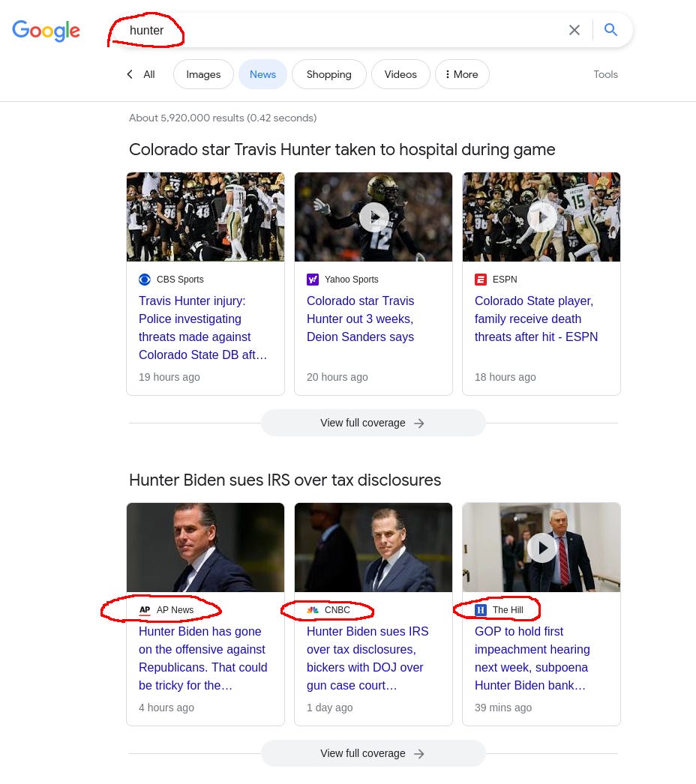This screenshot has width=696, height=784.
Task: Click the CNBC peacock source icon
Action: pos(312,610)
